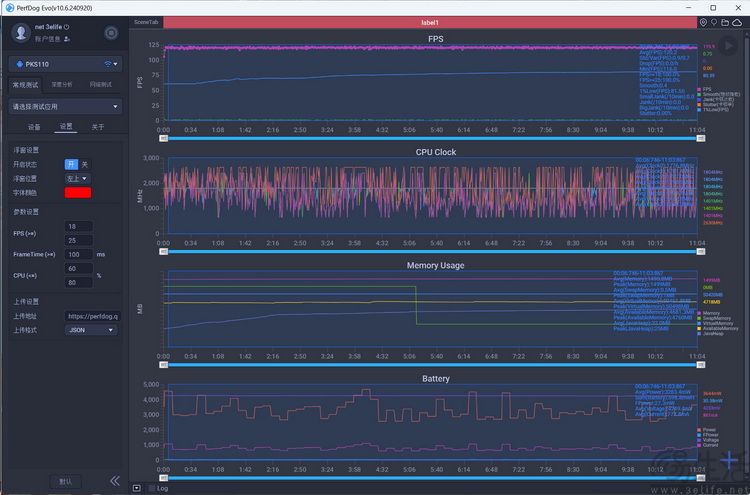Viewport: 750px width, 495px height.
Task: Switch to the 设备 tab
Action: click(x=34, y=127)
